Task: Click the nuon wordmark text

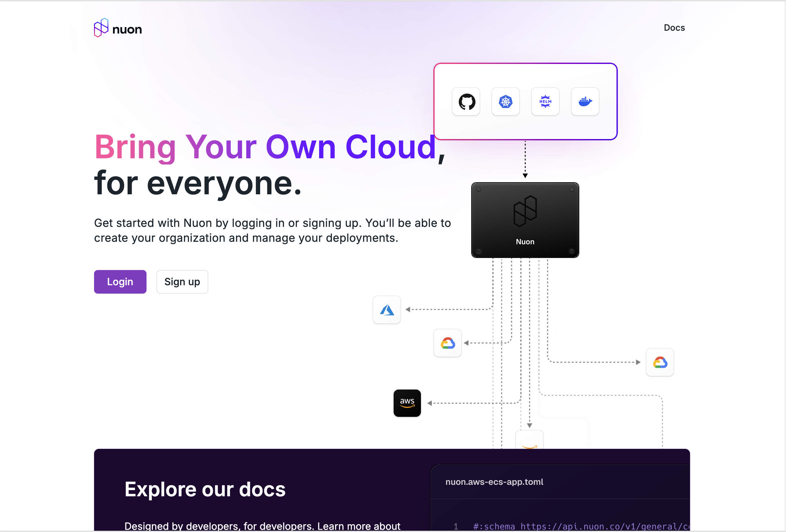Action: click(x=127, y=30)
